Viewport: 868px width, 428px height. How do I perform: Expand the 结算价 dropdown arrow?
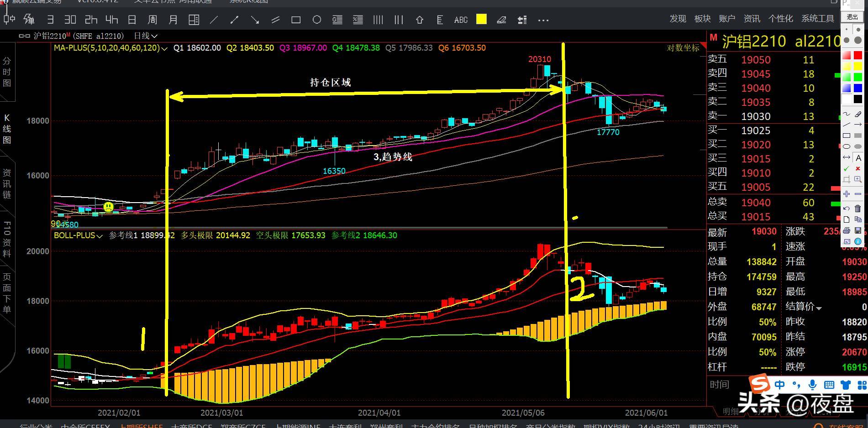819,308
